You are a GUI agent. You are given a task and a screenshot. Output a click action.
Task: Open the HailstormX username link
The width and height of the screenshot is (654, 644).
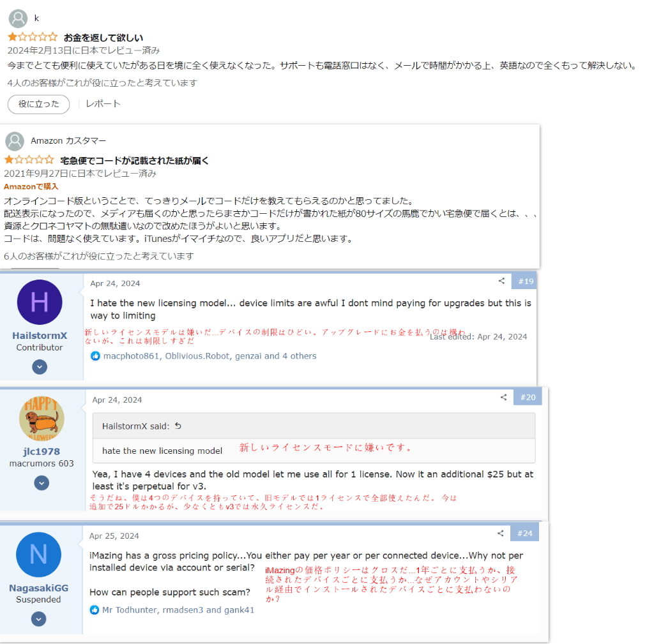point(40,336)
